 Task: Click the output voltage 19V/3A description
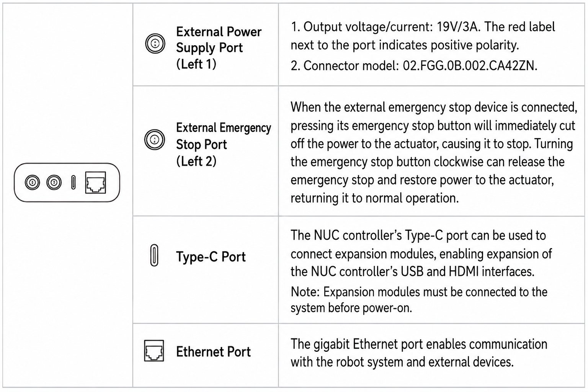[x=423, y=36]
